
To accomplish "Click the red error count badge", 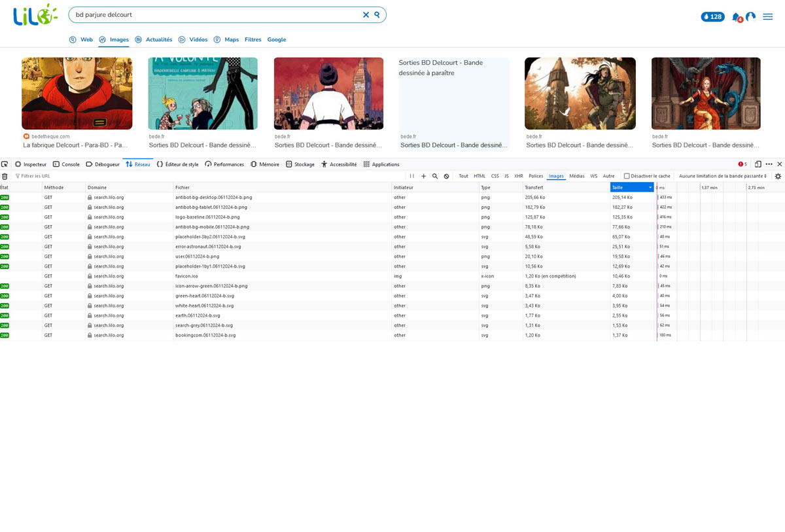I will (742, 164).
